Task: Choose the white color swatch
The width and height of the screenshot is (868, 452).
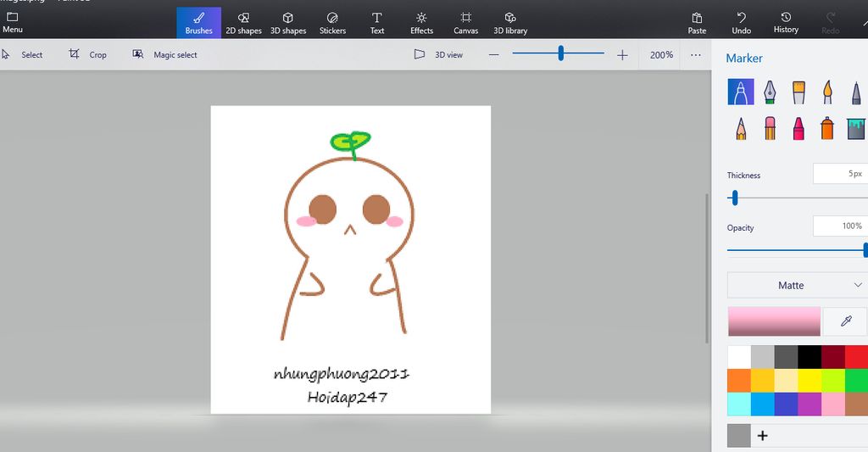Action: 739,357
